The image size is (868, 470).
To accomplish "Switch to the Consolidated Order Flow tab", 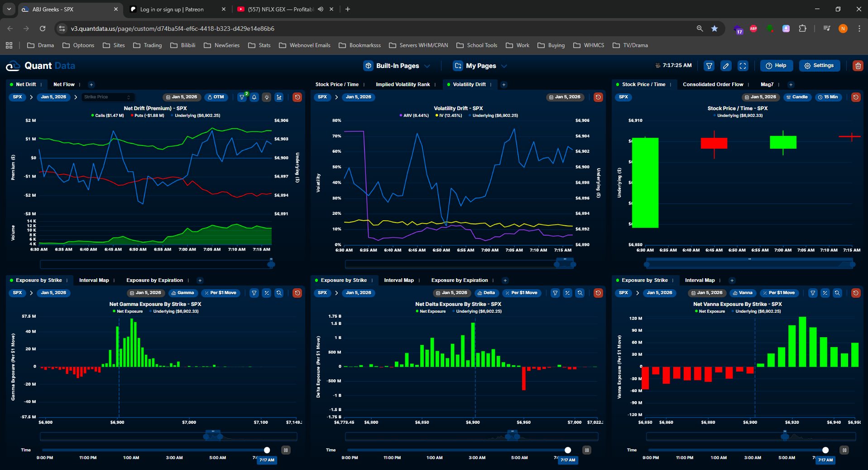I will point(713,84).
